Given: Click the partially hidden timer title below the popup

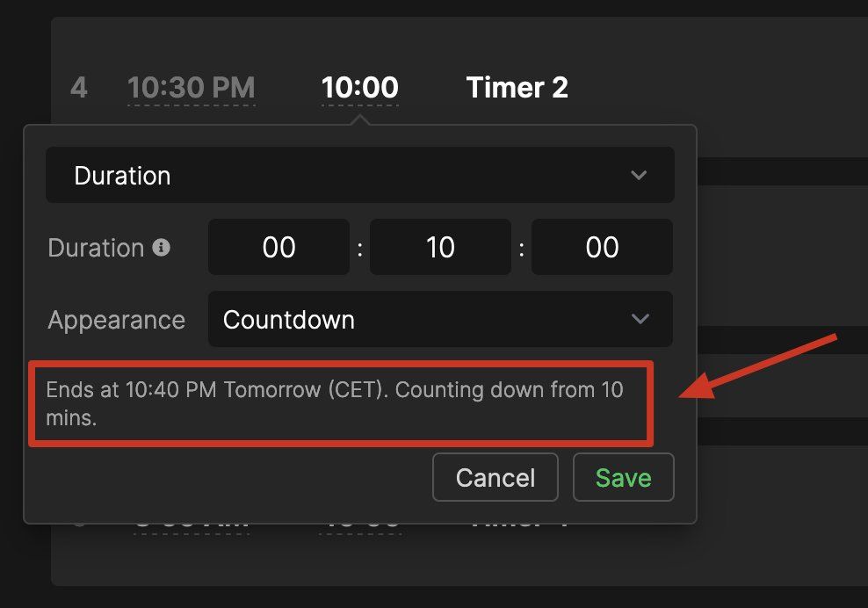Looking at the screenshot, I should (x=517, y=525).
